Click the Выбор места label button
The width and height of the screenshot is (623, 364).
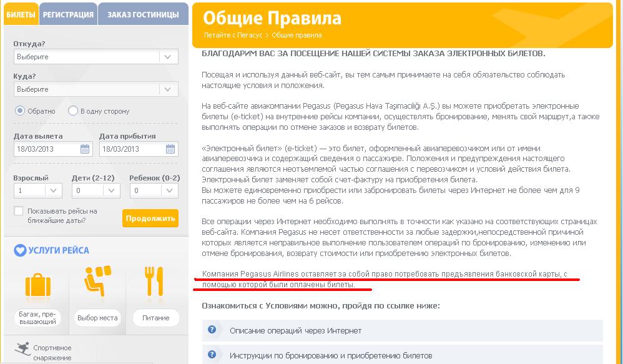pyautogui.click(x=97, y=318)
